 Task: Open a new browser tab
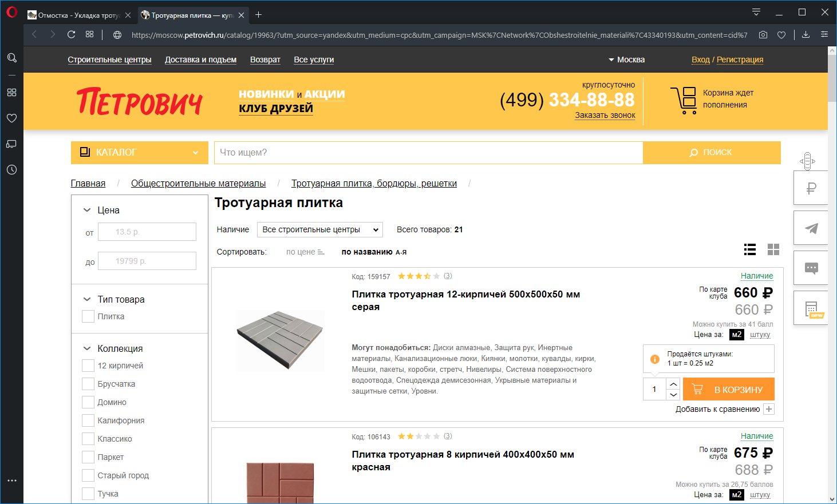pos(258,15)
